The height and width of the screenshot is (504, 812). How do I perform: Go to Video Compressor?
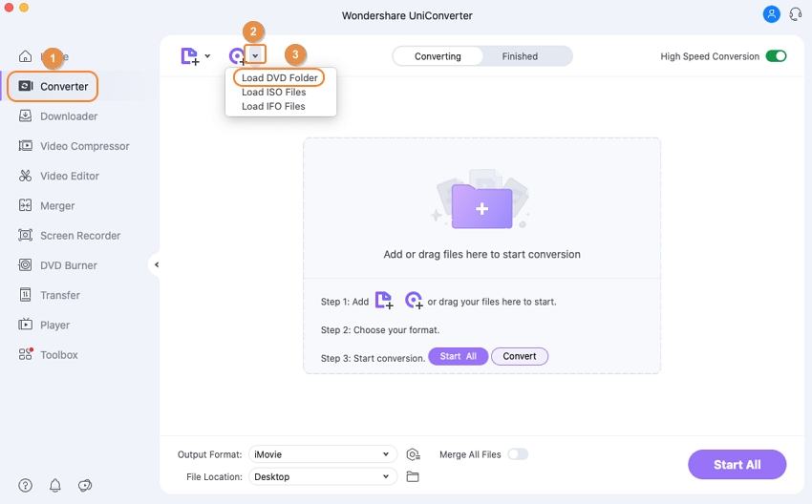(84, 146)
